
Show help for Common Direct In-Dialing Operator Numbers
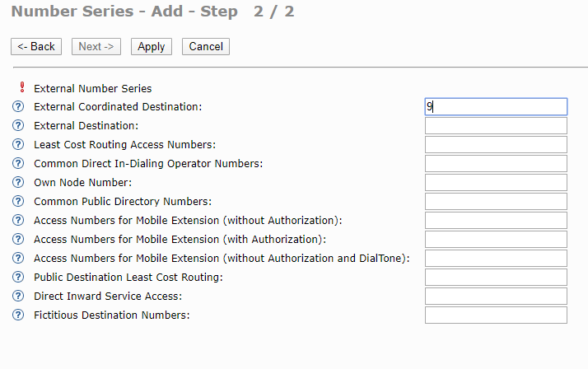click(x=19, y=164)
